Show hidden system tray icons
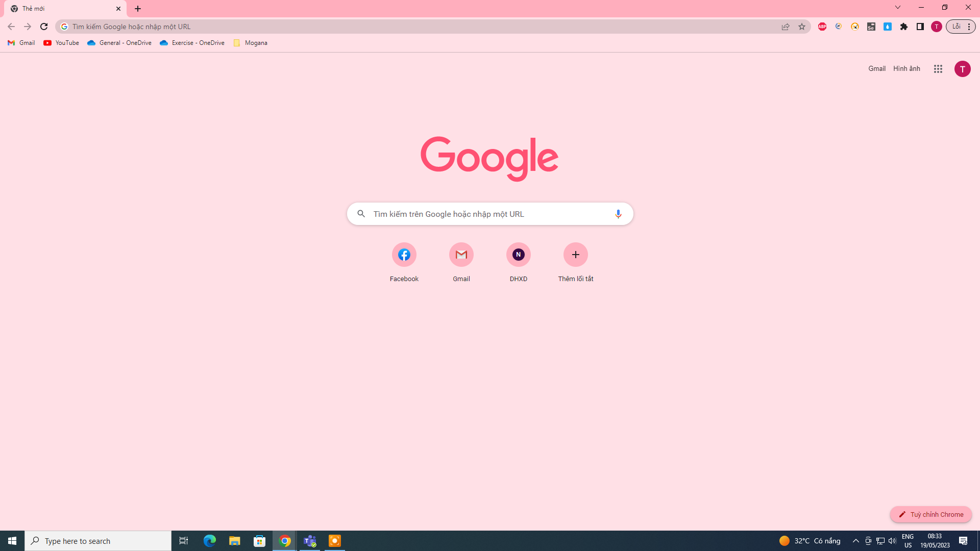The height and width of the screenshot is (551, 980). 855,541
